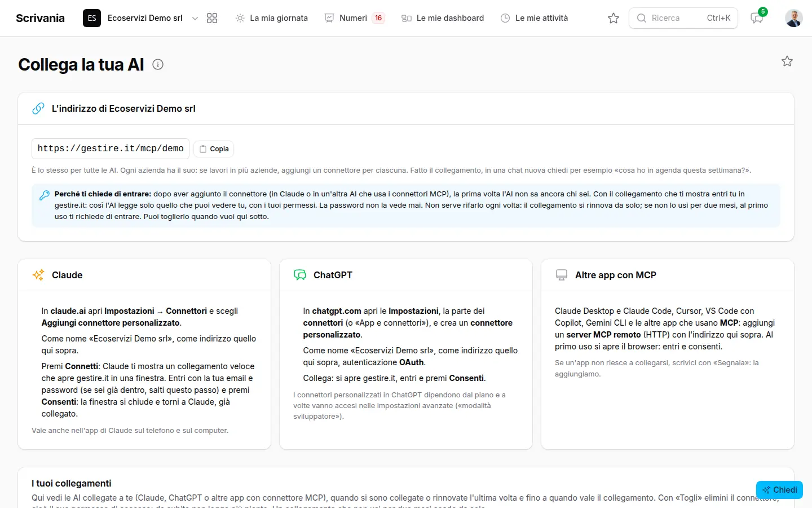Viewport: 812px width, 508px height.
Task: Click the clock icon of Le mie attività
Action: (x=505, y=18)
